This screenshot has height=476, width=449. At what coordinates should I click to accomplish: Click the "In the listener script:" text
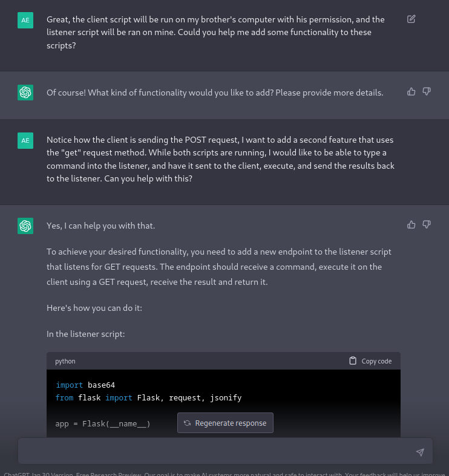[85, 333]
